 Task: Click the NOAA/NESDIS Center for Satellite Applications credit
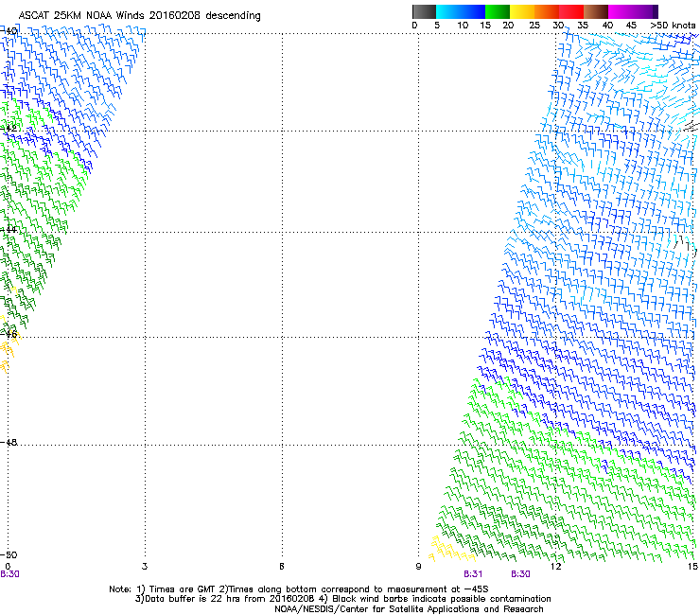click(x=409, y=608)
